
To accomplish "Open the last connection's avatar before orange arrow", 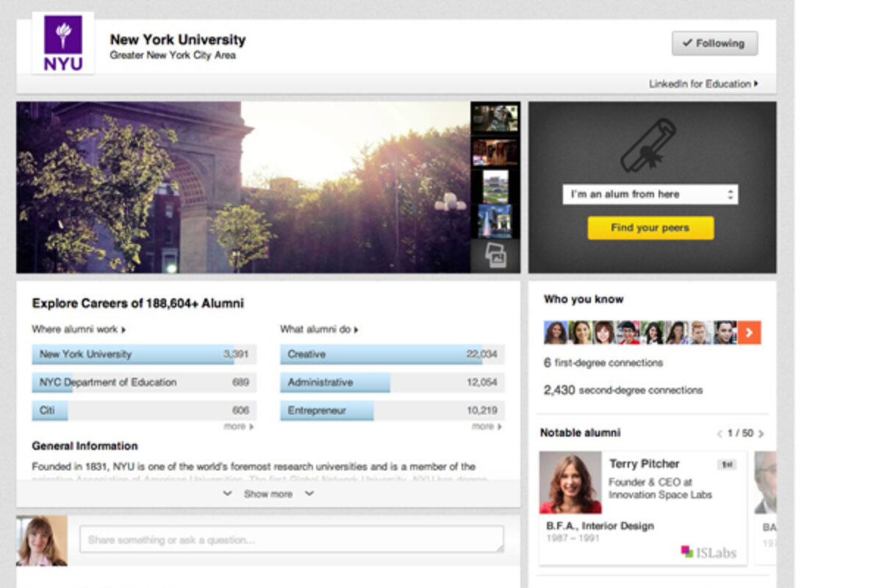I will click(x=725, y=333).
